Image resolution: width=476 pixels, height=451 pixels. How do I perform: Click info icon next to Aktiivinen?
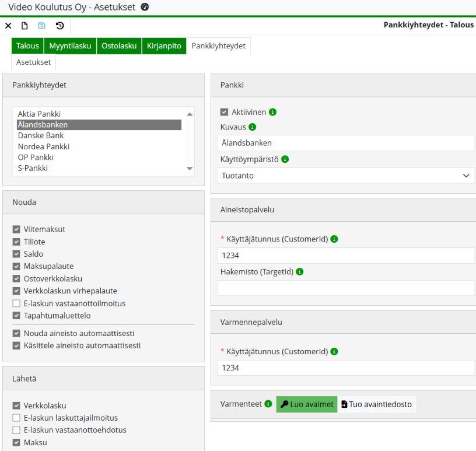pos(272,112)
